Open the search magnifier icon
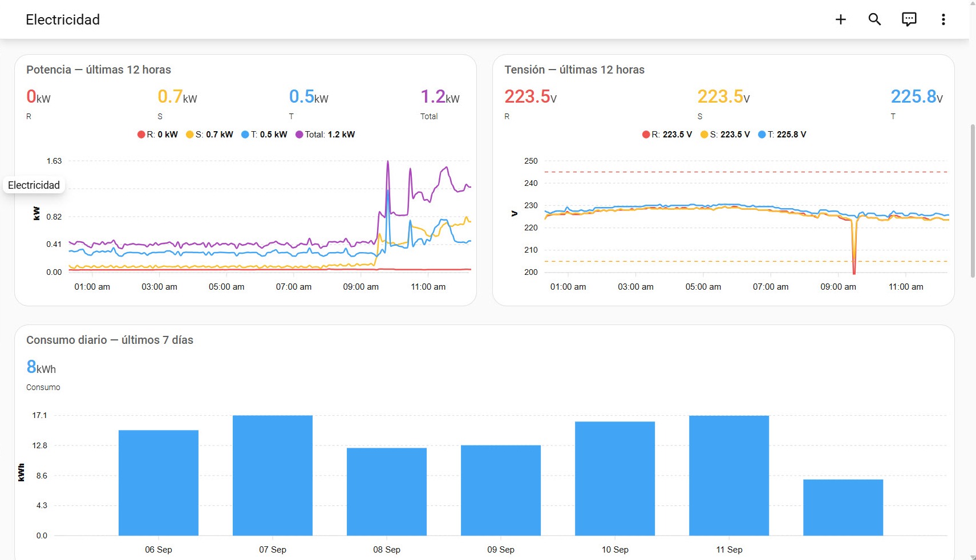 click(874, 19)
